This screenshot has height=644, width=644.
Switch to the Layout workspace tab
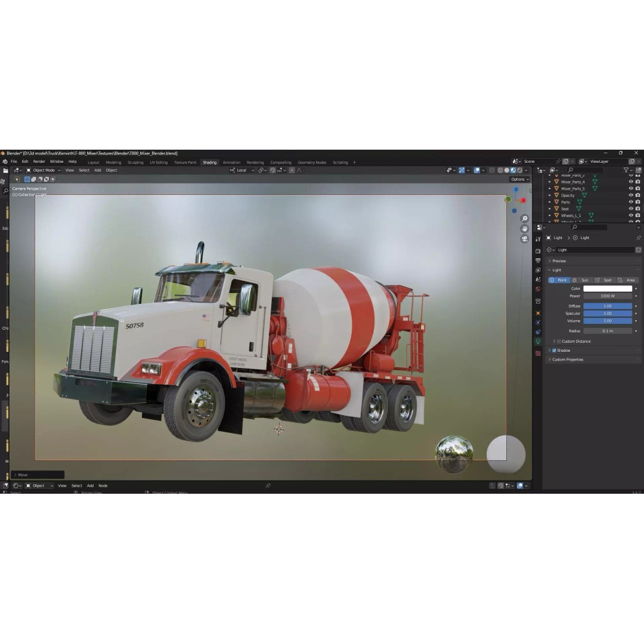[93, 162]
